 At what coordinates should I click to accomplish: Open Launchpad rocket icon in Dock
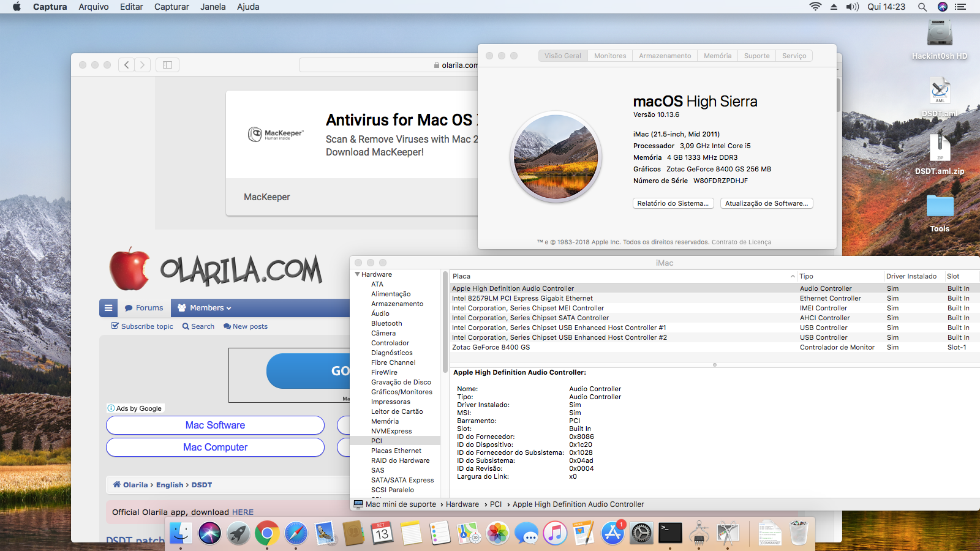(238, 533)
